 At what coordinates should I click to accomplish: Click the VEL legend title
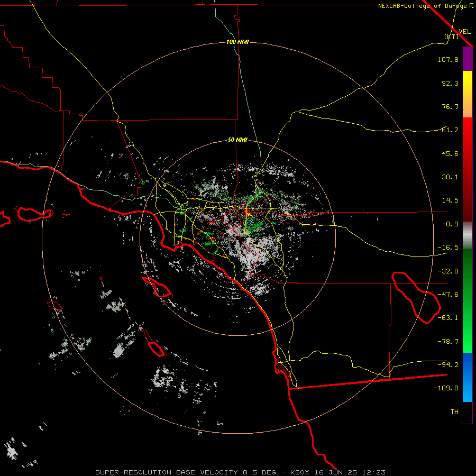point(464,31)
